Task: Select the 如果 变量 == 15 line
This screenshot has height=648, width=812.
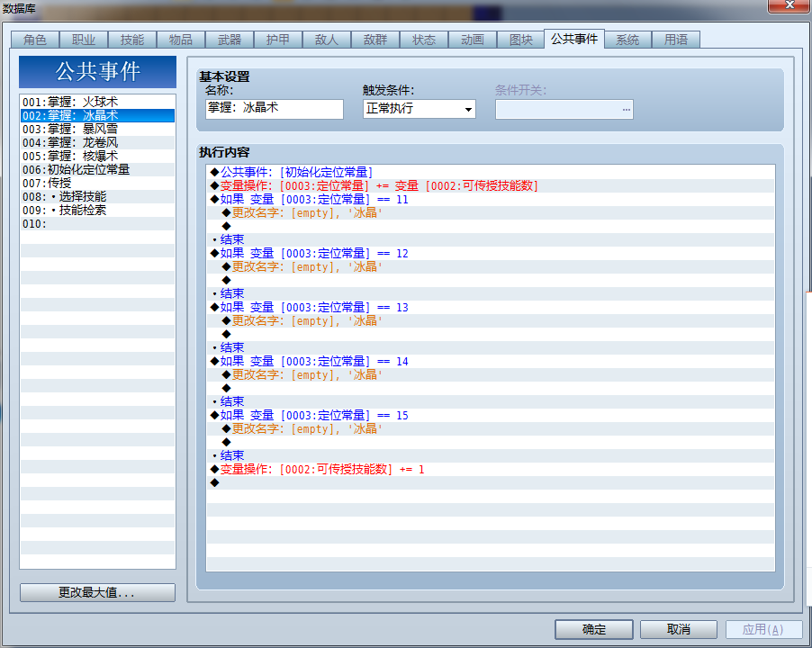Action: tap(491, 415)
